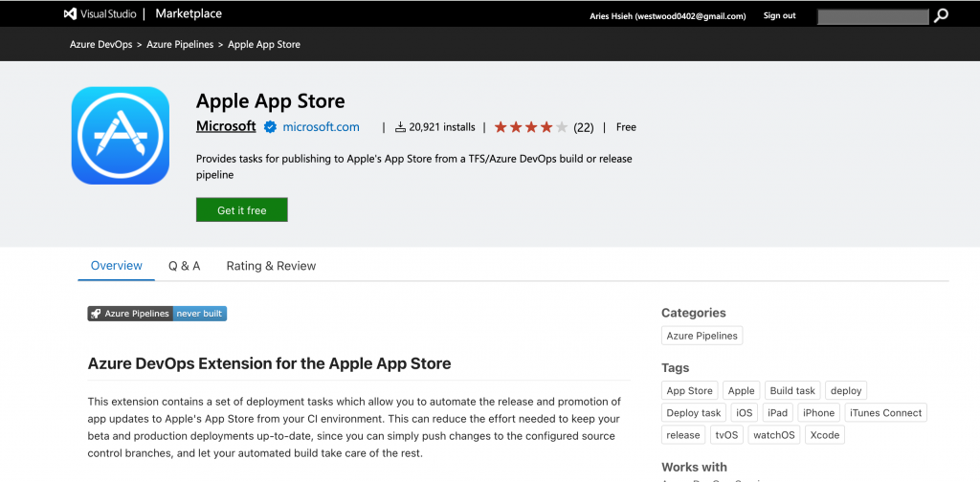Click the Azure Pipelines breadcrumb
980x482 pixels.
click(180, 44)
